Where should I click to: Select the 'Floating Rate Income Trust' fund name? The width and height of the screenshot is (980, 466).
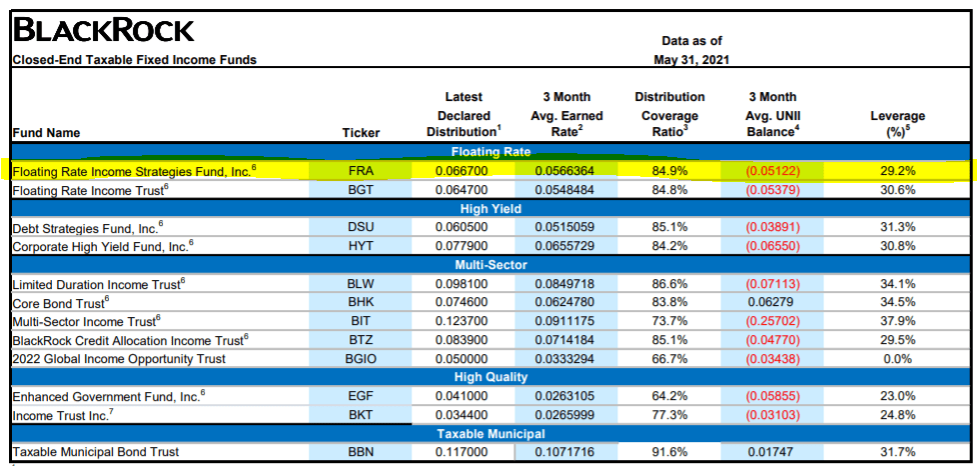(91, 190)
